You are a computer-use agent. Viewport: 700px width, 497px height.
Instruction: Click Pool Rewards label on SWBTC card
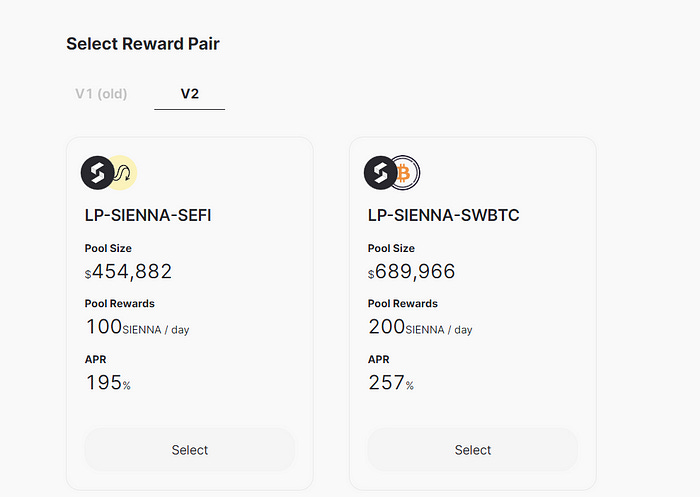coord(403,304)
